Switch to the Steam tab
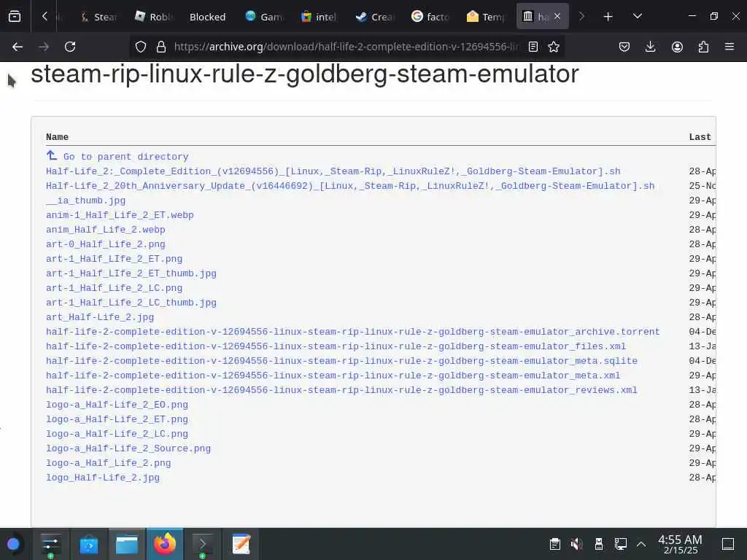747x560 pixels. tap(98, 17)
